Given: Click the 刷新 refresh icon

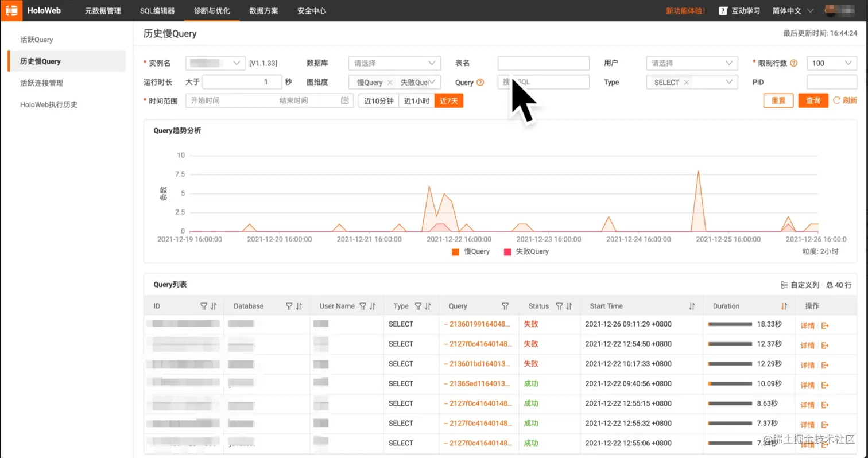Looking at the screenshot, I should (x=837, y=100).
